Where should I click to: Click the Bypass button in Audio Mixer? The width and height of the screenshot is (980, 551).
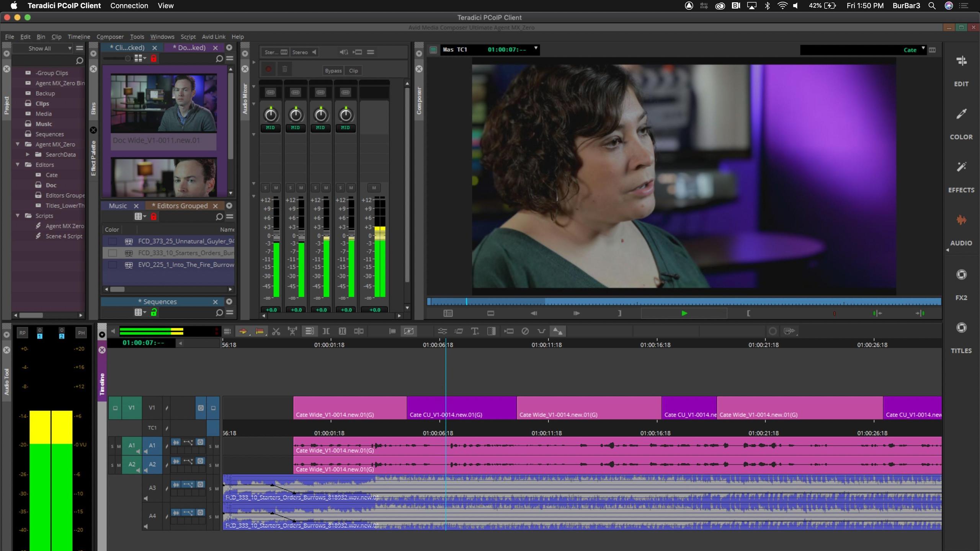point(333,71)
